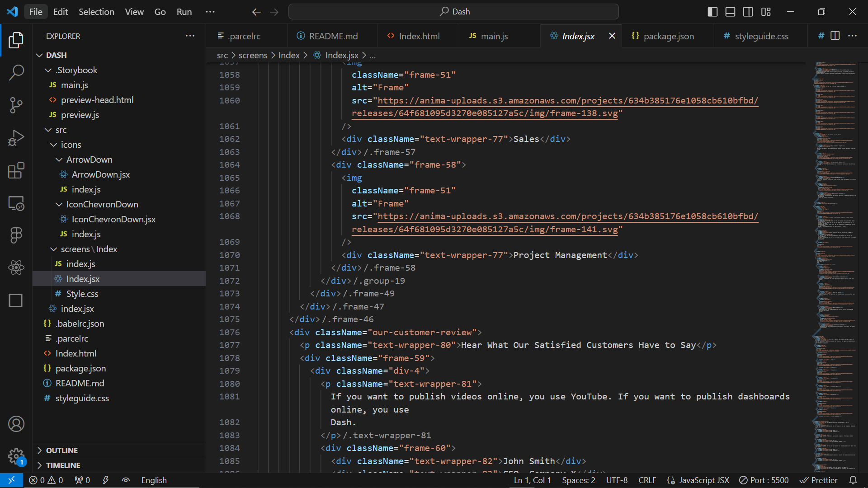This screenshot has height=488, width=868.
Task: Click Port : 5500 status button
Action: click(x=764, y=480)
